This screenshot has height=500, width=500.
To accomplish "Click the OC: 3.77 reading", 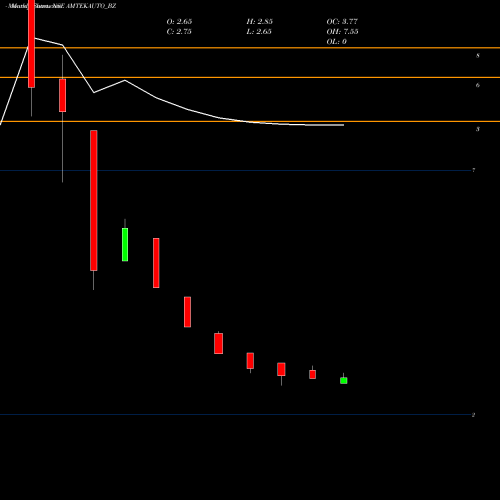I will point(342,21).
